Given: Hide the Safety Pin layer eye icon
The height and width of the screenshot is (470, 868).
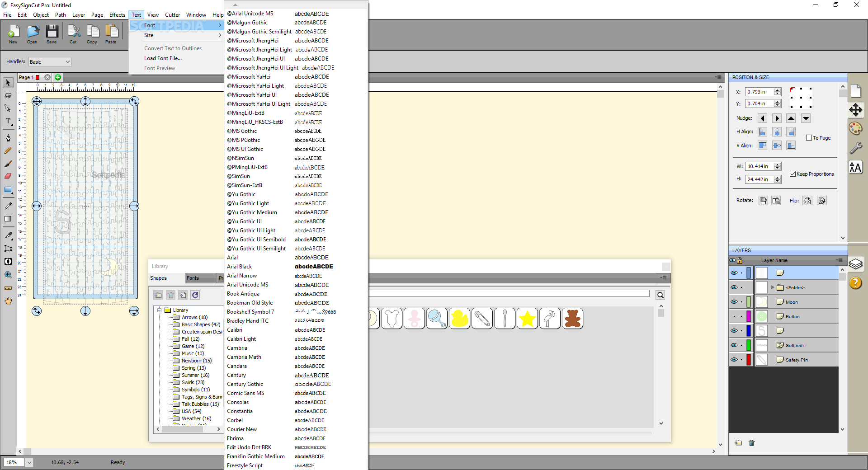Looking at the screenshot, I should (734, 360).
